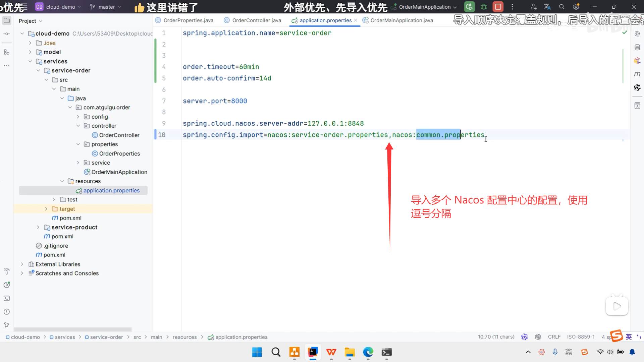Screen dimensions: 644x362
Task: Expand the model folder
Action: coord(31,52)
